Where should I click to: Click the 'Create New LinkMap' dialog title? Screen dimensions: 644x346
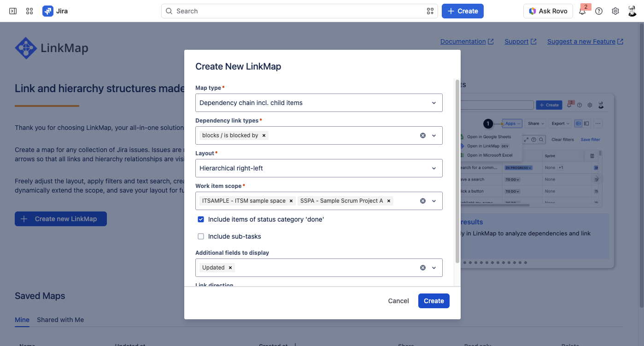[238, 66]
